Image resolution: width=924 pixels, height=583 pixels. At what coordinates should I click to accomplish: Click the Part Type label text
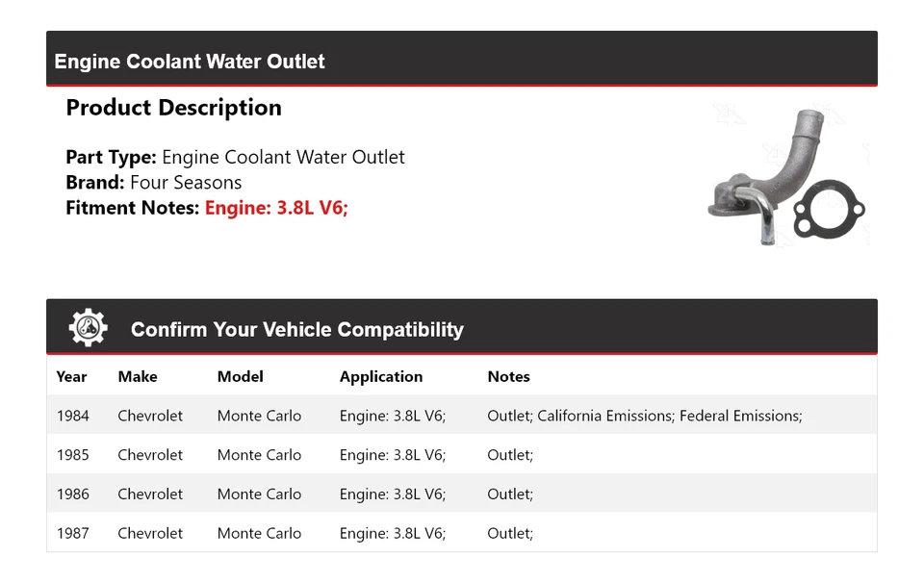[x=111, y=157]
